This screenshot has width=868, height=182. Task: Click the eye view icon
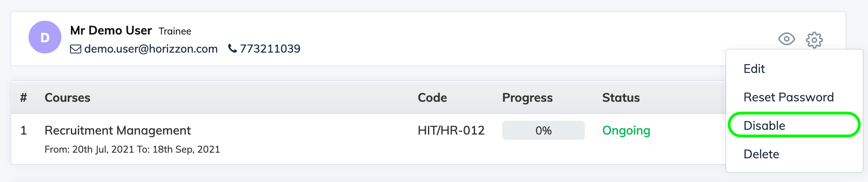(x=786, y=39)
